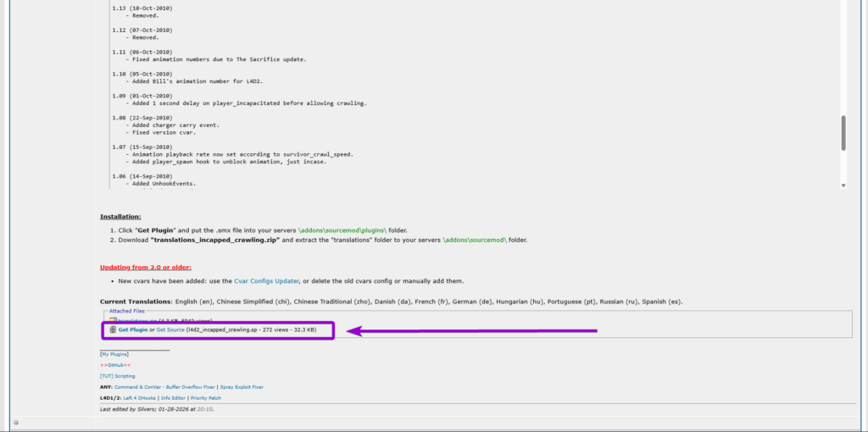868x432 pixels.
Task: Click the '20:10' last edited time
Action: [x=205, y=409]
